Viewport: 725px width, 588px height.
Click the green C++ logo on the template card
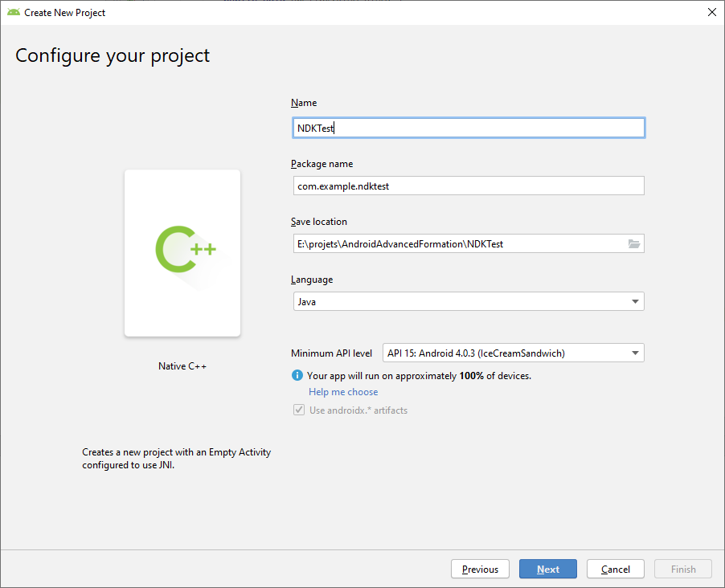[184, 249]
